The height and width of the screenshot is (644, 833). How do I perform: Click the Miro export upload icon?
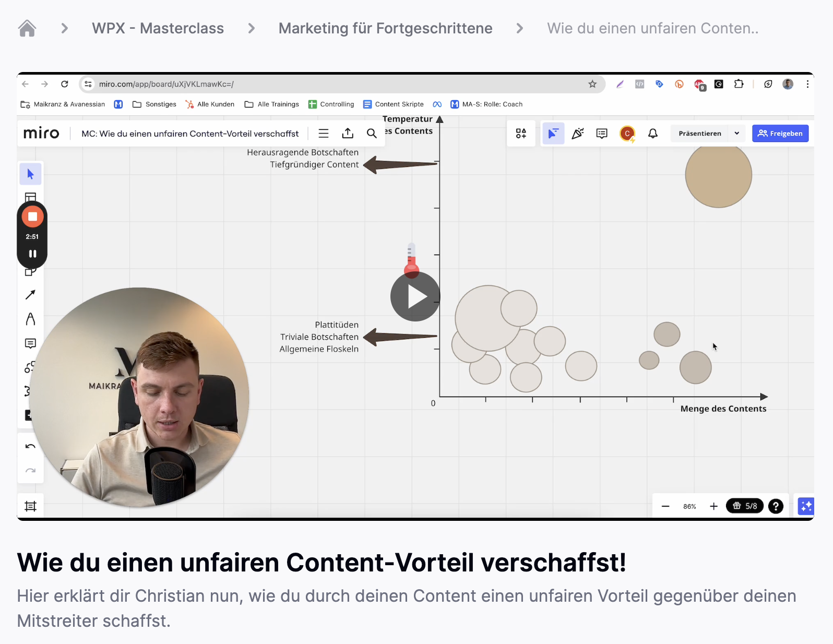pyautogui.click(x=348, y=134)
